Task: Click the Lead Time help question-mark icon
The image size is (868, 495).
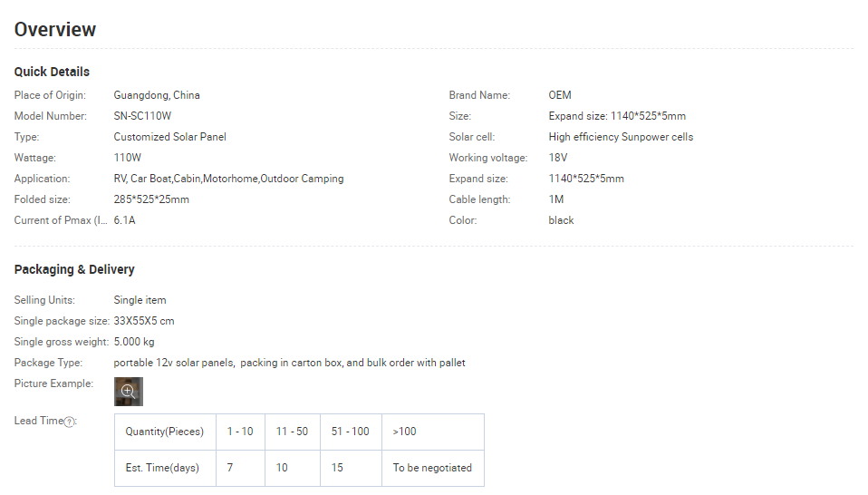Action: [70, 422]
